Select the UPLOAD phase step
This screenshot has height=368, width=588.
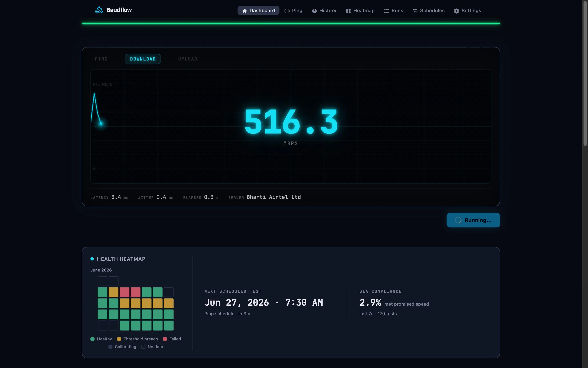[188, 59]
